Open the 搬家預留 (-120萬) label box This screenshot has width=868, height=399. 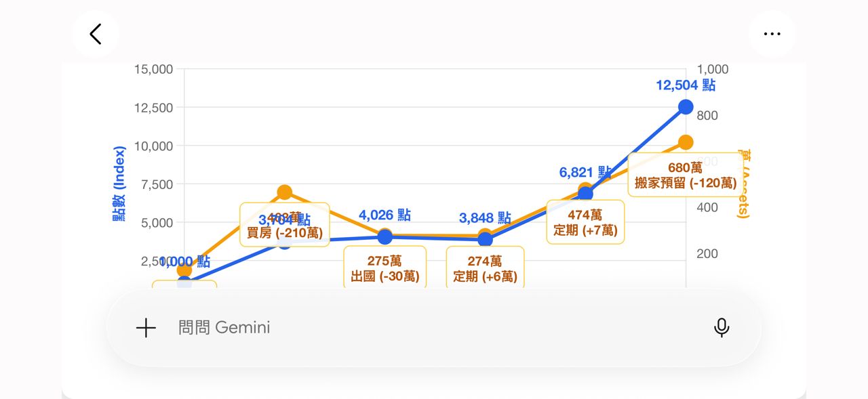point(686,175)
